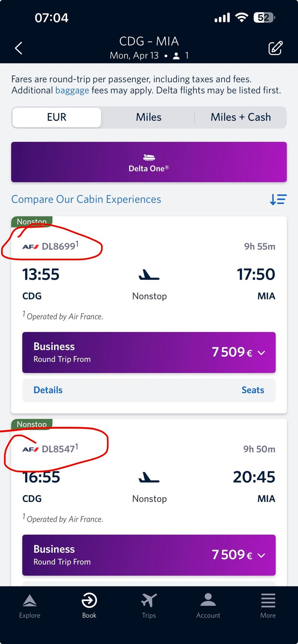Open the Explore tab icon
This screenshot has width=298, height=644.
tap(29, 601)
